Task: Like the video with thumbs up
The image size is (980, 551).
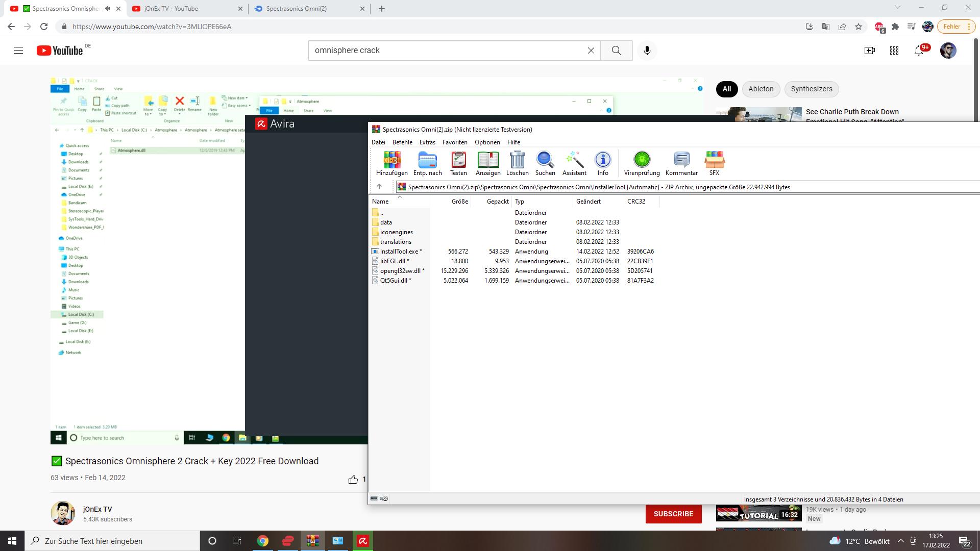Action: (x=353, y=479)
